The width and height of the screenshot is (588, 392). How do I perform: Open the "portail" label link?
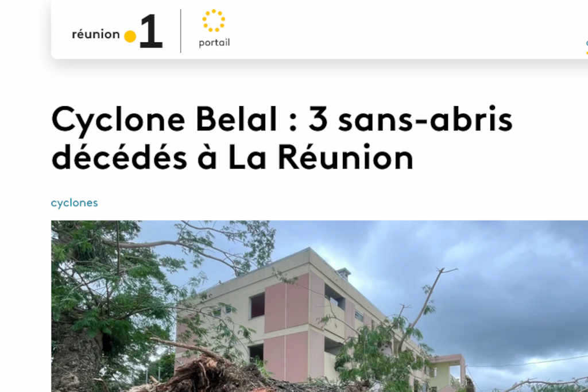click(214, 42)
